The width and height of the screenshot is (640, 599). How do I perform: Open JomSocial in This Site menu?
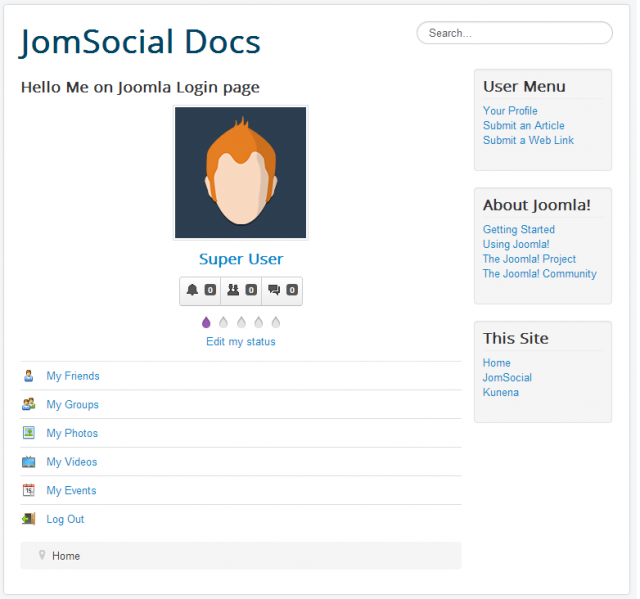pyautogui.click(x=507, y=377)
